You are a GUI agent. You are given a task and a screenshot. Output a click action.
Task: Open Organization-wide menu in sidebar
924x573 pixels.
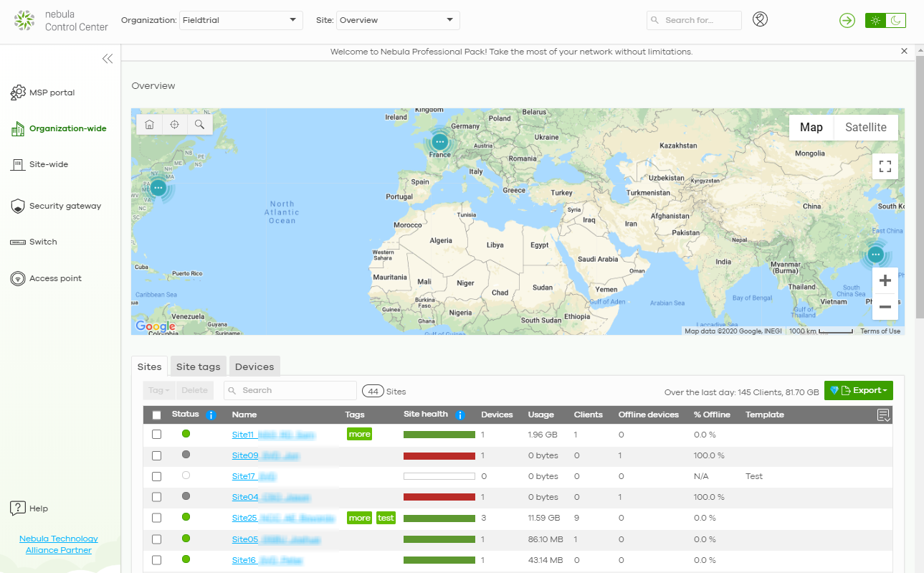pyautogui.click(x=59, y=129)
